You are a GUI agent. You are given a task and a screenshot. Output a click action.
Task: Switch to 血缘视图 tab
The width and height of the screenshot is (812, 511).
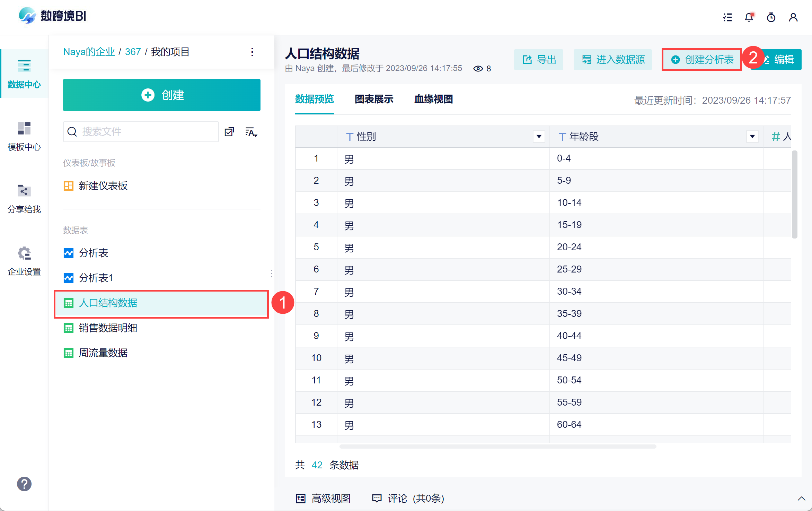pyautogui.click(x=433, y=99)
